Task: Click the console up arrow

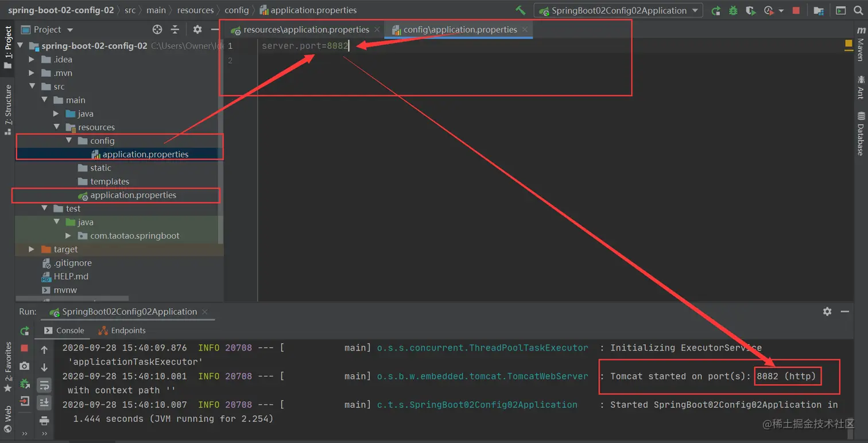Action: click(x=44, y=349)
